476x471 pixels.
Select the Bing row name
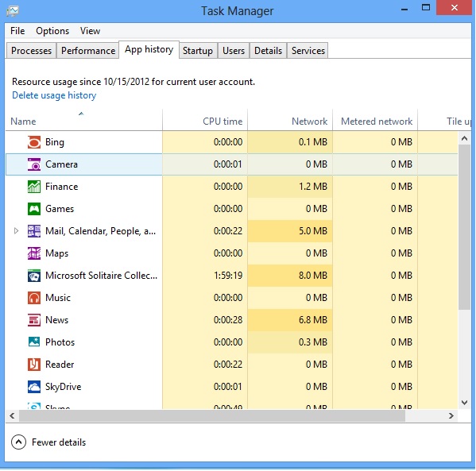pyautogui.click(x=55, y=142)
